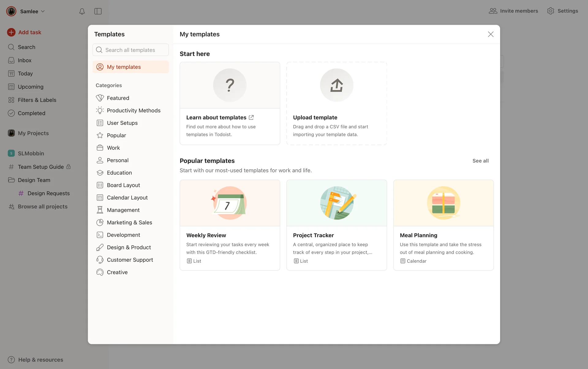Select the Calendar Layout category
Screen dimensions: 588x369
(127, 198)
